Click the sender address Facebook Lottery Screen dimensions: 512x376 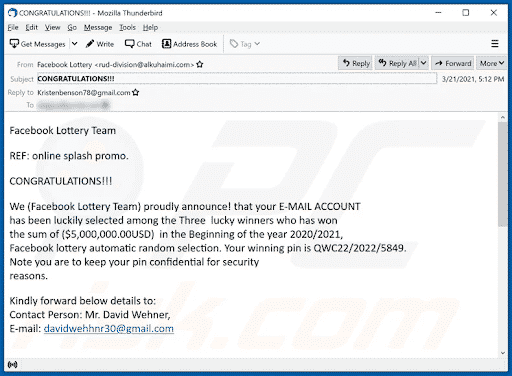click(115, 65)
